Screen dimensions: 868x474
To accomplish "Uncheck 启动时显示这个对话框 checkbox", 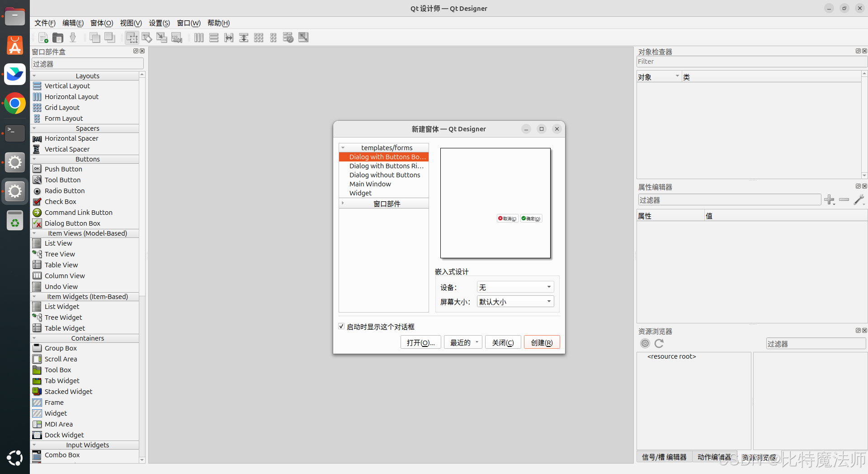I will pos(342,326).
